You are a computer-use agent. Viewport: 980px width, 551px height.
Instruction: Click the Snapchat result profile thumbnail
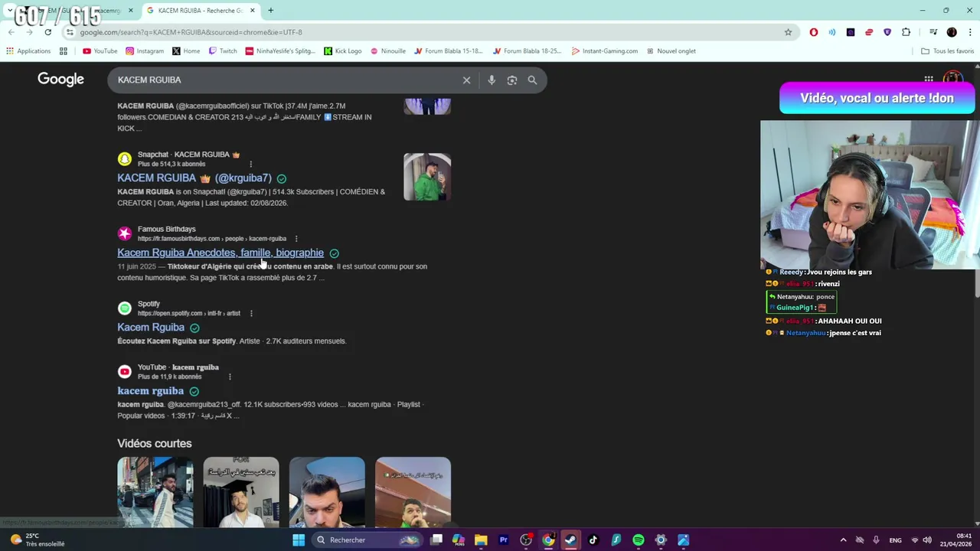[x=427, y=177]
